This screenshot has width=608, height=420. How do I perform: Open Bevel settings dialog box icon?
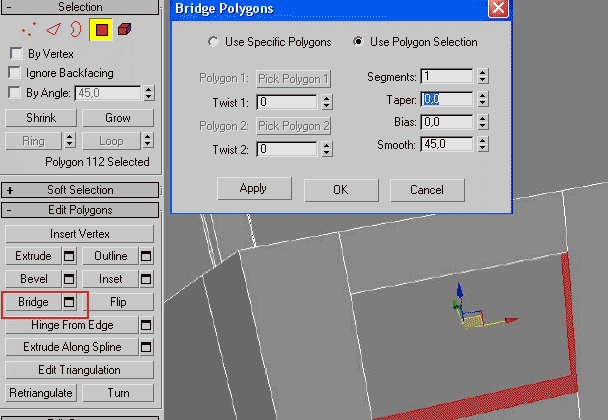[x=69, y=279]
